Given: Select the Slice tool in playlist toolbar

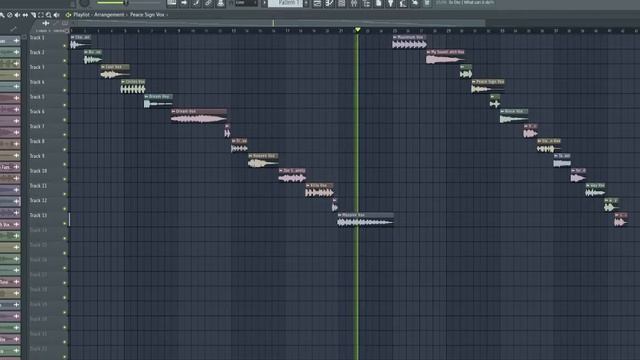Looking at the screenshot, I should click(33, 15).
